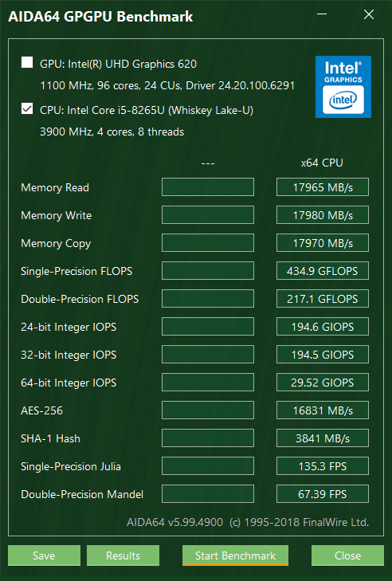
Task: Click the Close button at bottom
Action: tap(347, 555)
